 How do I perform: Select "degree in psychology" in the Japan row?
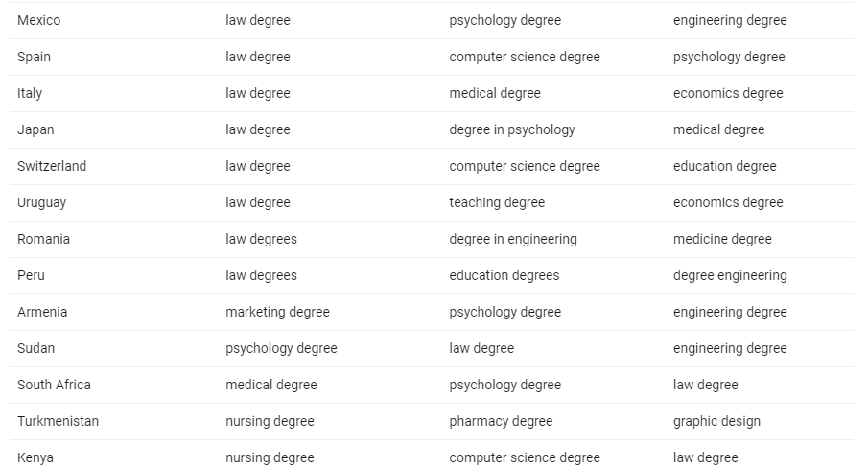pyautogui.click(x=512, y=129)
